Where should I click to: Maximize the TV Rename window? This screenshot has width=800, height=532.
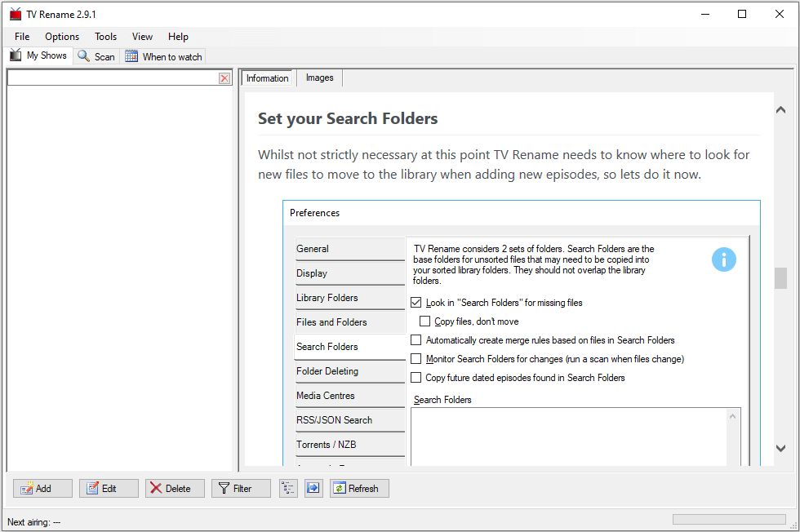point(742,15)
